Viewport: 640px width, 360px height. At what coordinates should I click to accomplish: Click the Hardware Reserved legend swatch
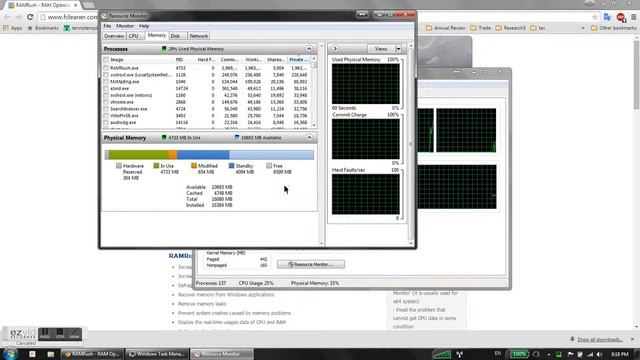tap(119, 166)
